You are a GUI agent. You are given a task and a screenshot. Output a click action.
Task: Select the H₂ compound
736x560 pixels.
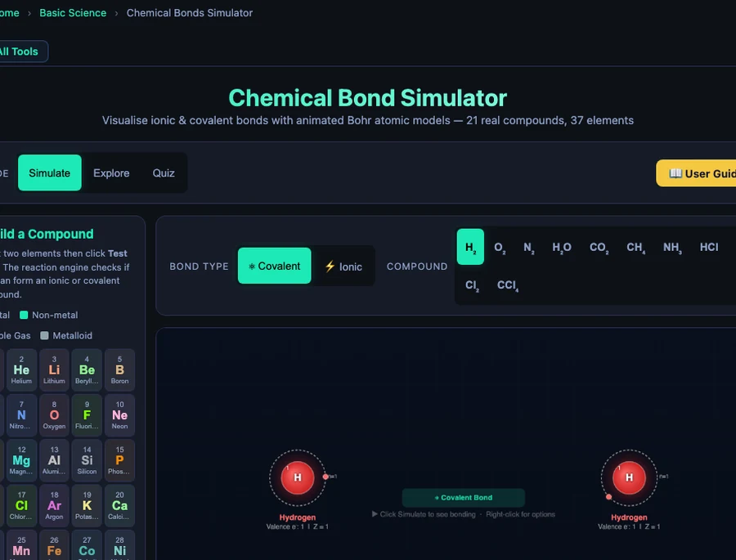470,247
